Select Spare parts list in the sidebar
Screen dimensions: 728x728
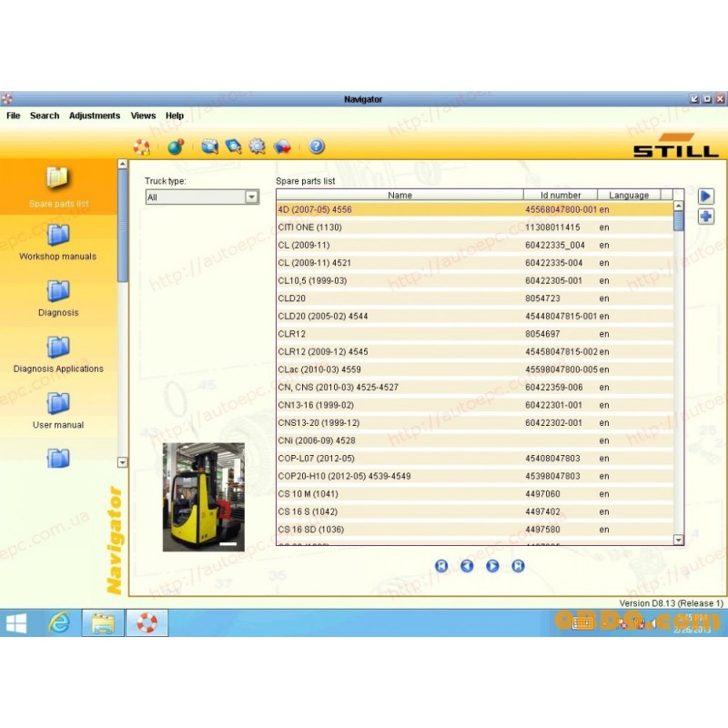(x=58, y=187)
